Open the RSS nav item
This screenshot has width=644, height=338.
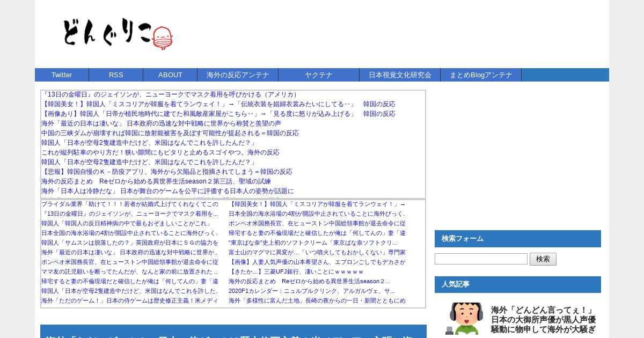(x=116, y=75)
